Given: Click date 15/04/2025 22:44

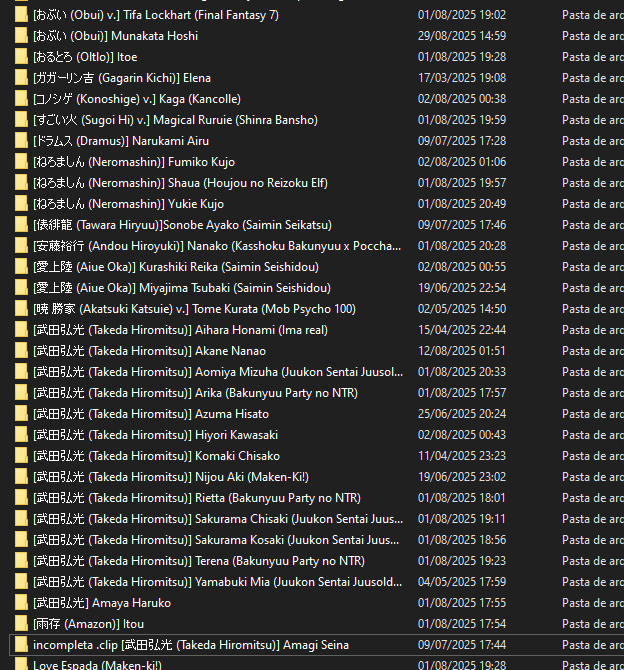Looking at the screenshot, I should (462, 330).
